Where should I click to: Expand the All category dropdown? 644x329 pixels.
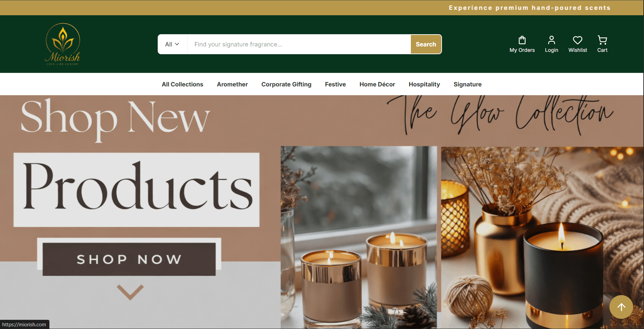point(172,44)
